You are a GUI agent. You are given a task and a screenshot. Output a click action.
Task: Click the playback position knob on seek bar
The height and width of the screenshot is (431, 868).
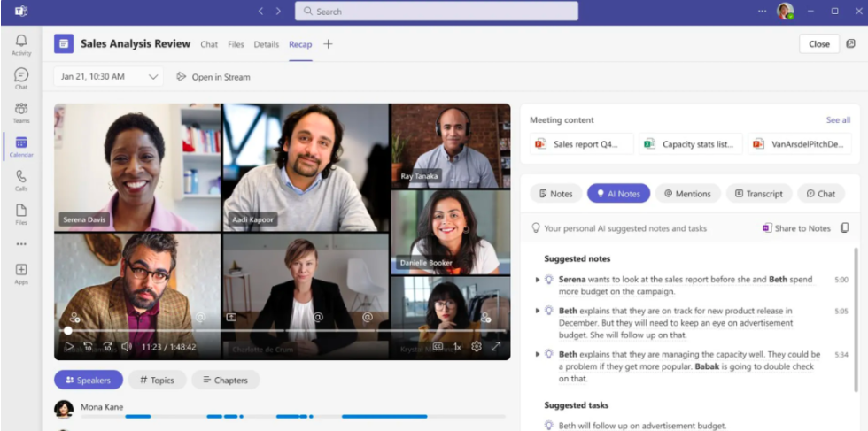tap(67, 331)
